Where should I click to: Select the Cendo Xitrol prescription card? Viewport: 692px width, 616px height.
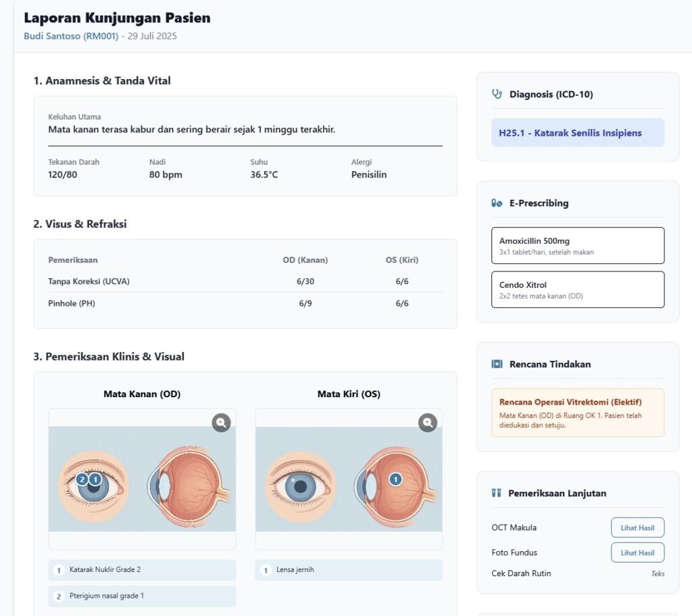(x=578, y=289)
